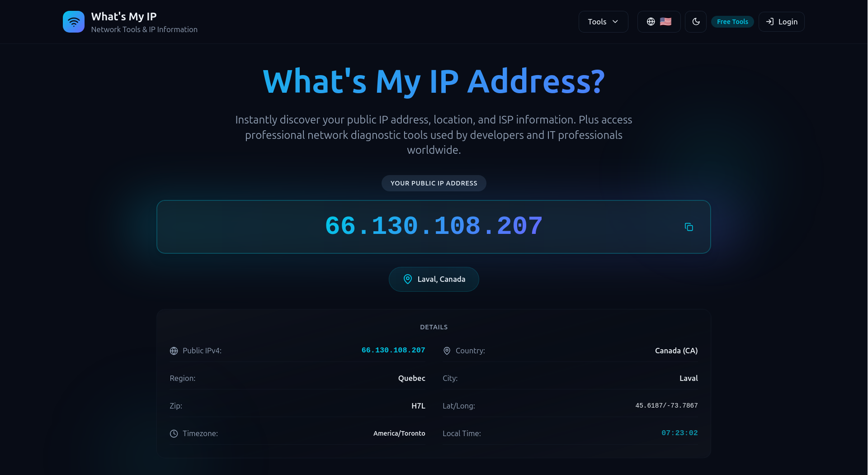Click the Wi-Fi logo icon
This screenshot has height=475, width=868.
coord(74,22)
